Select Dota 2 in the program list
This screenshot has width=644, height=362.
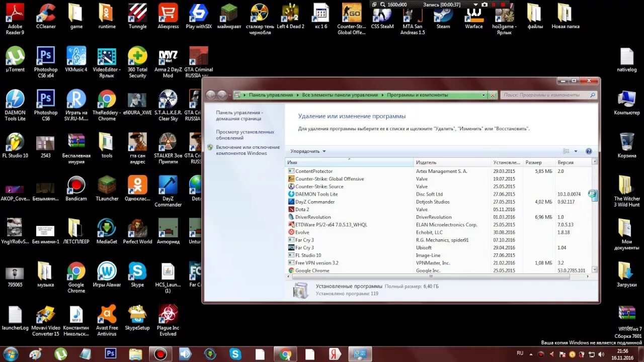(x=438, y=210)
